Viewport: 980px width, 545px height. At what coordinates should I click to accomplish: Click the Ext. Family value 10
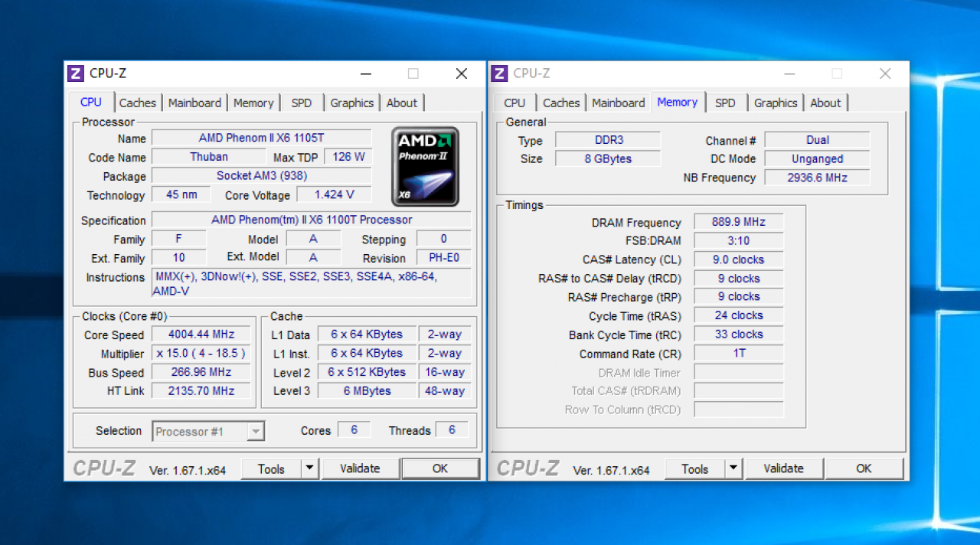[x=179, y=258]
